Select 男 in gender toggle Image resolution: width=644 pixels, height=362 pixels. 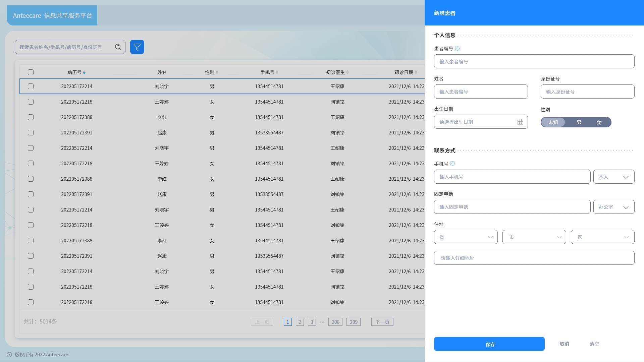click(x=579, y=122)
